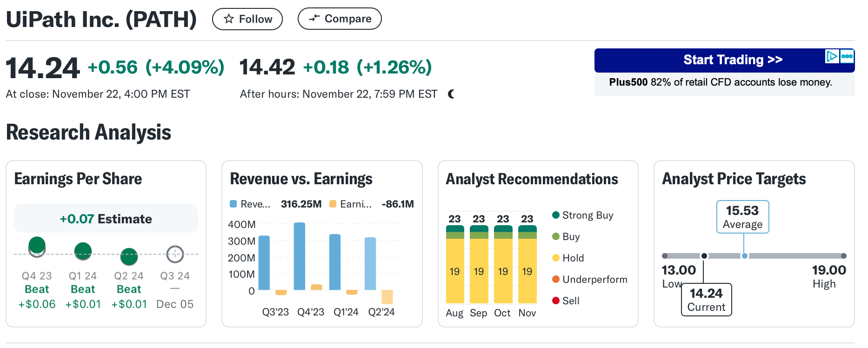868x348 pixels.
Task: Open the Analyst Recommendations card title
Action: tap(532, 179)
